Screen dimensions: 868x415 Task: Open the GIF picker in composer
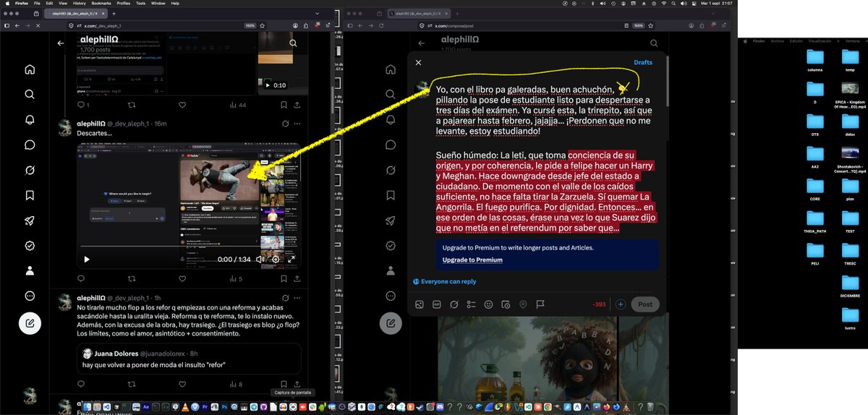(436, 304)
